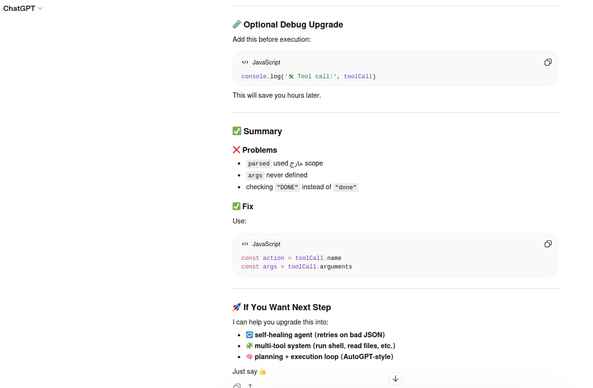Copy the console.log code block

(x=548, y=62)
